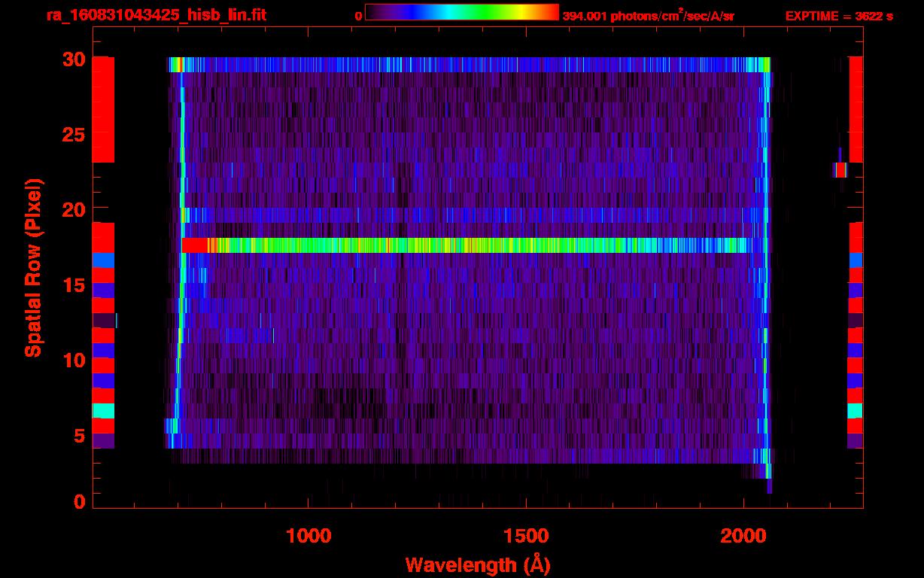Click the 1000 wavelength tick label

[309, 535]
